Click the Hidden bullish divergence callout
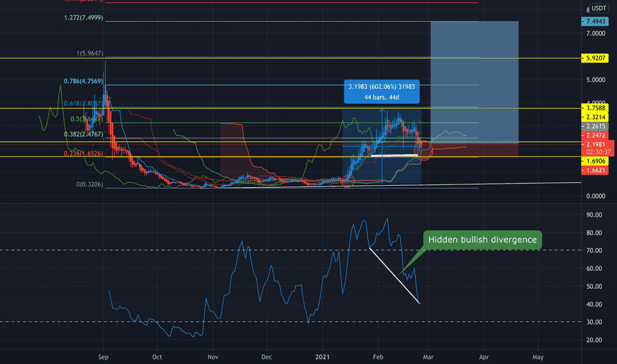The height and width of the screenshot is (364, 617). click(x=483, y=240)
